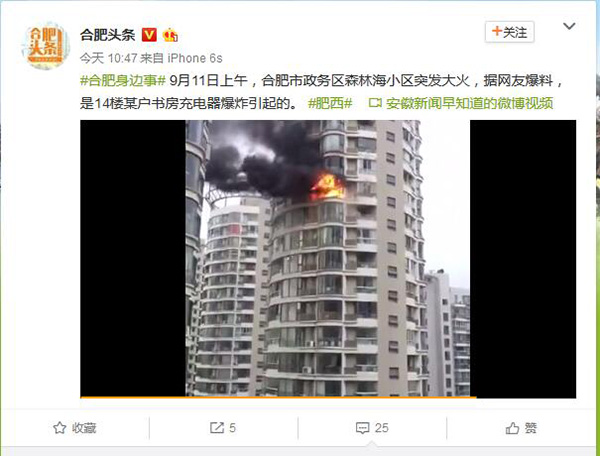Click the crown membership badge icon
Image resolution: width=600 pixels, height=456 pixels.
click(170, 35)
